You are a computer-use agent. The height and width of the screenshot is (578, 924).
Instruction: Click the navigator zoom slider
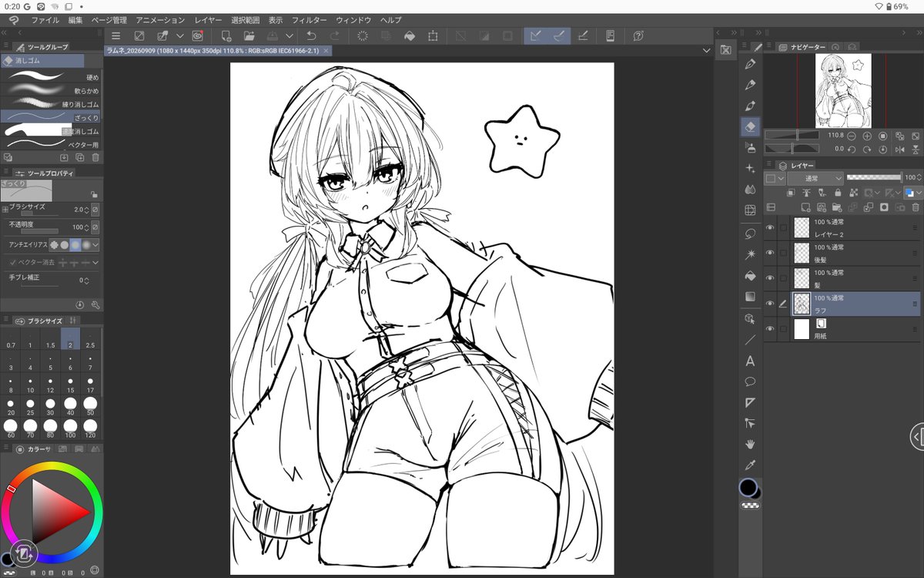click(x=793, y=136)
